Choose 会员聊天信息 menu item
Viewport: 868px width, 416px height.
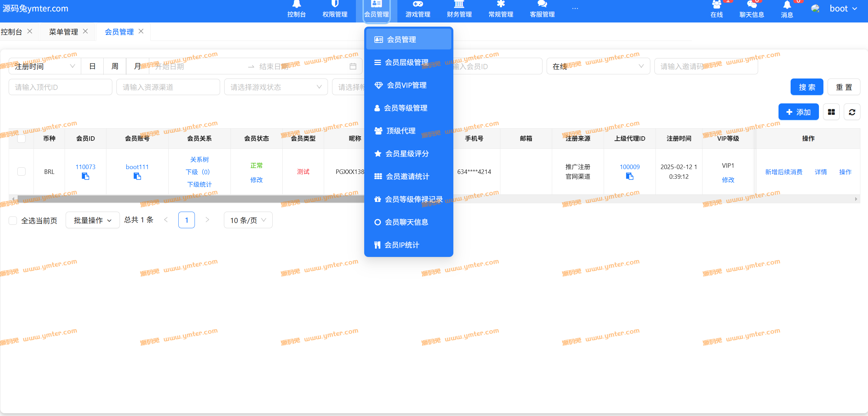click(x=409, y=222)
